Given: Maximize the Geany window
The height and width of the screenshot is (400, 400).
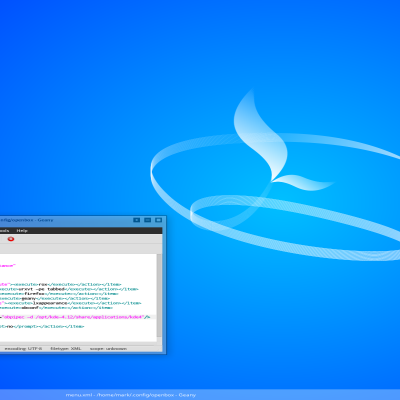Looking at the screenshot, I should (x=148, y=220).
